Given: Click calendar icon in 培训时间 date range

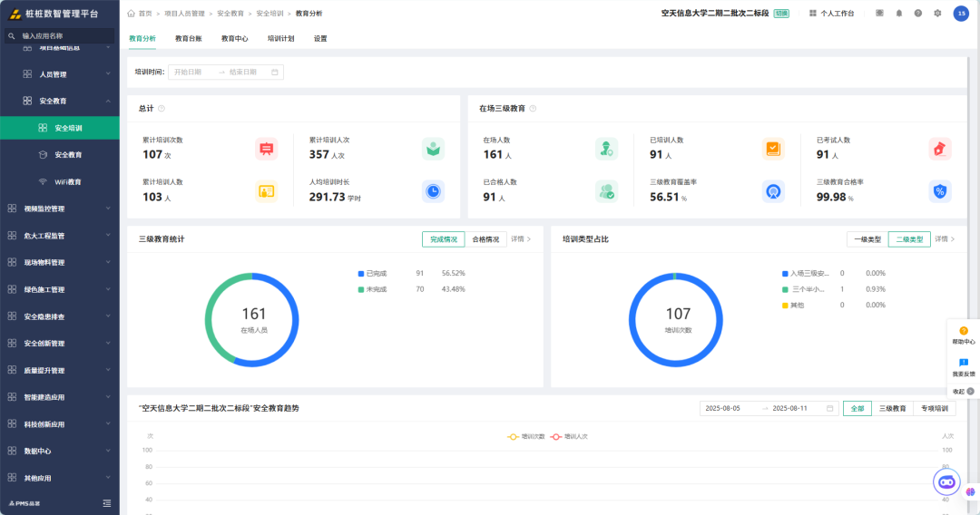Looking at the screenshot, I should coord(274,73).
